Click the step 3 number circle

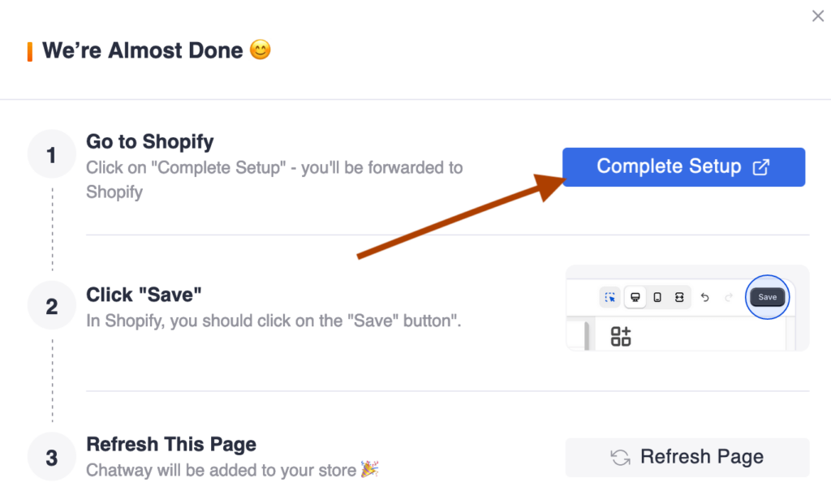click(x=51, y=457)
